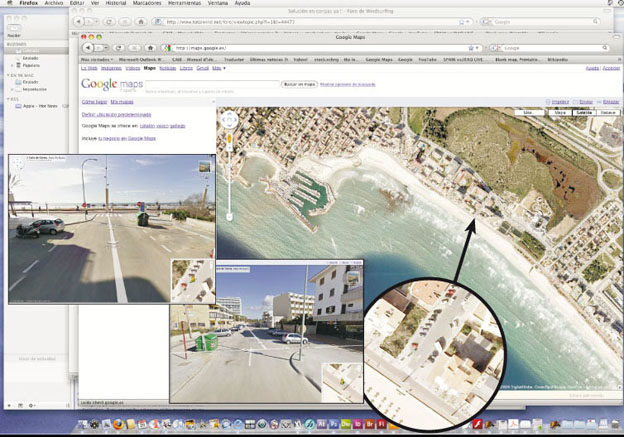
Task: Click the Home button in the toolbar
Action: [x=149, y=47]
